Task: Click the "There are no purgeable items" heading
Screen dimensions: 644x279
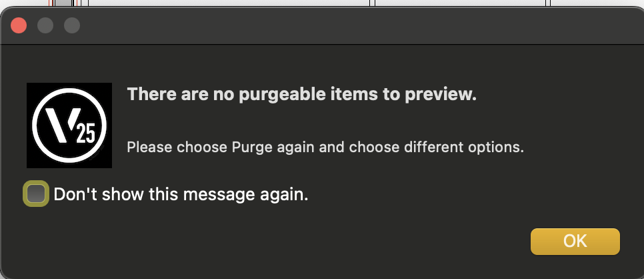Action: 301,95
